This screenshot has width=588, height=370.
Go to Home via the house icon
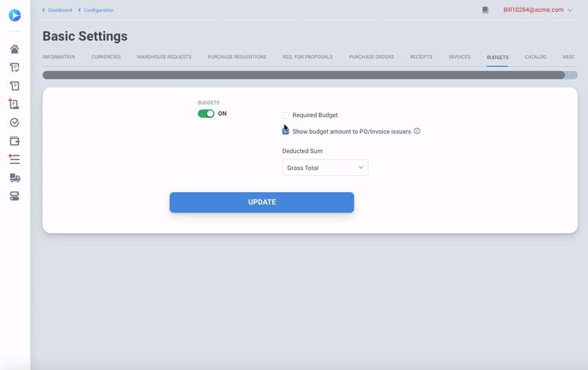(x=15, y=49)
